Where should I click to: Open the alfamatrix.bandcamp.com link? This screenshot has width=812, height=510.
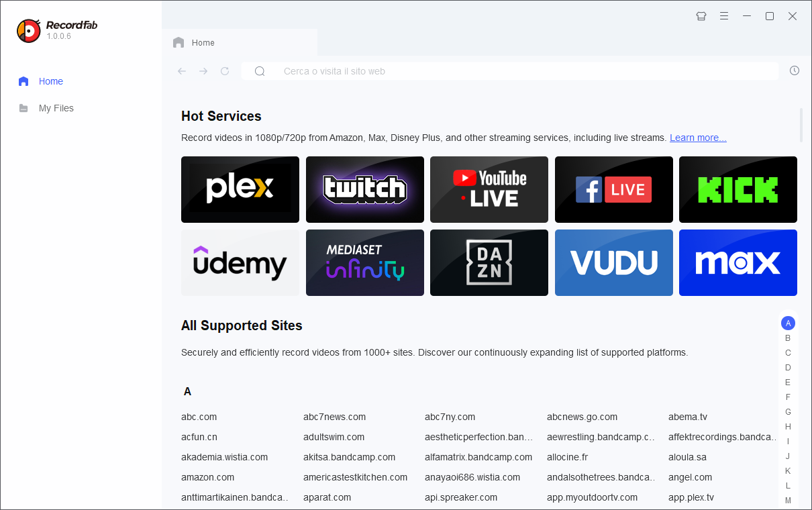click(478, 457)
